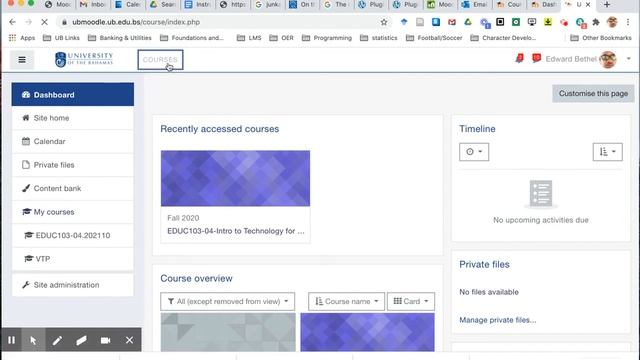Open the OER bookmark folder

pos(282,38)
